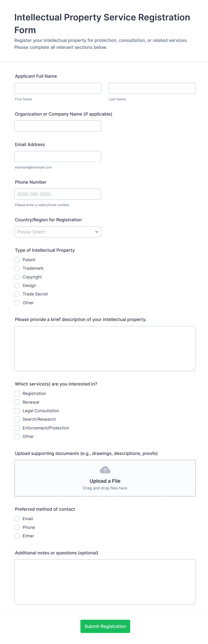Screen dimensions: 208x644
Task: Click the cloud upload icon
Action: 105,470
